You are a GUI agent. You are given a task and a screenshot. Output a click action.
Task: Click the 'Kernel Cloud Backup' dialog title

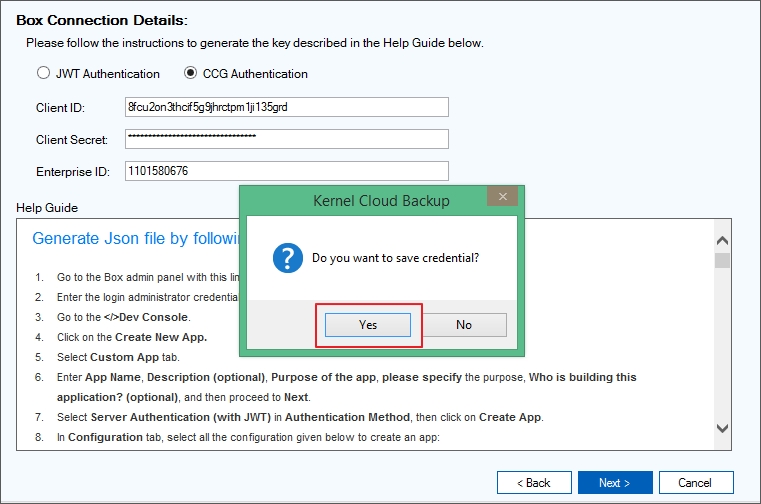(x=381, y=201)
